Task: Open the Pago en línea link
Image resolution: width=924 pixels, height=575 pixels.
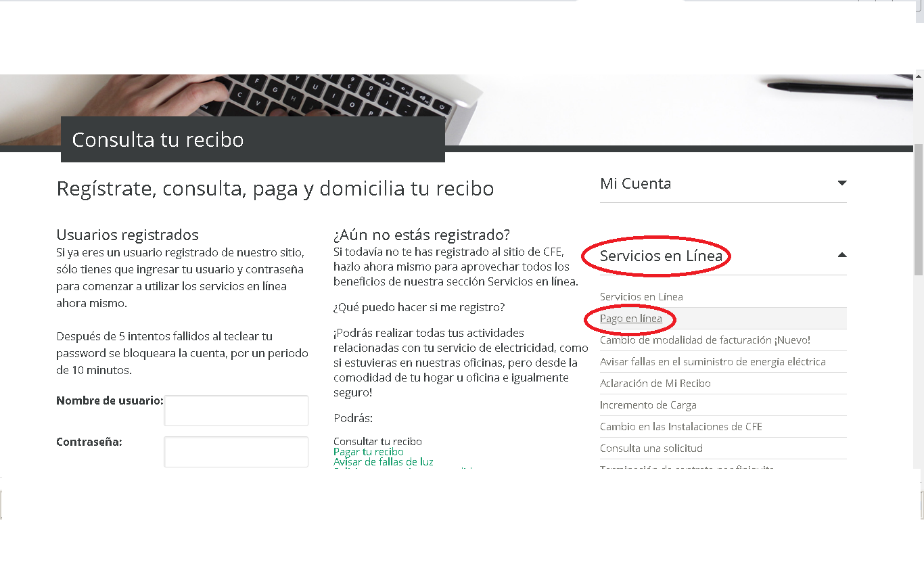Action: coord(631,318)
